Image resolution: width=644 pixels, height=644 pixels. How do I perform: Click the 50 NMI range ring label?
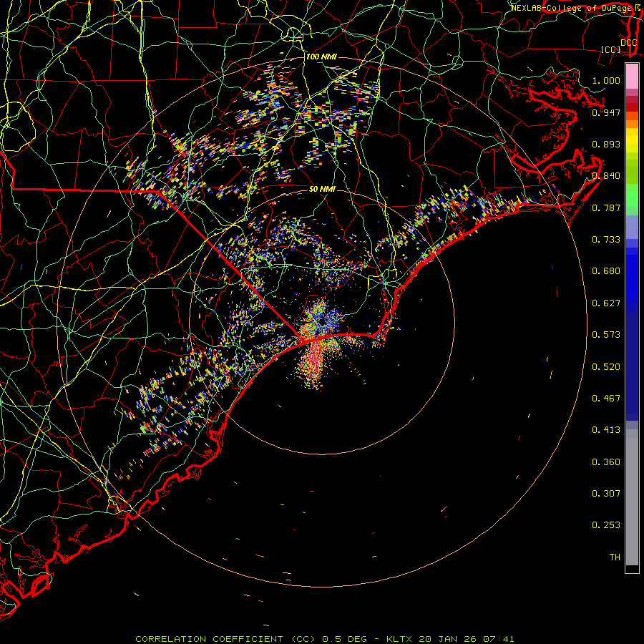coord(322,189)
